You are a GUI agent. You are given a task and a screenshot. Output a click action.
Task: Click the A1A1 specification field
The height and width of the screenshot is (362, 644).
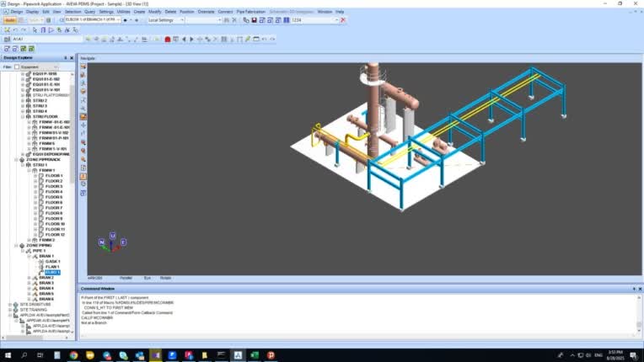(x=47, y=39)
